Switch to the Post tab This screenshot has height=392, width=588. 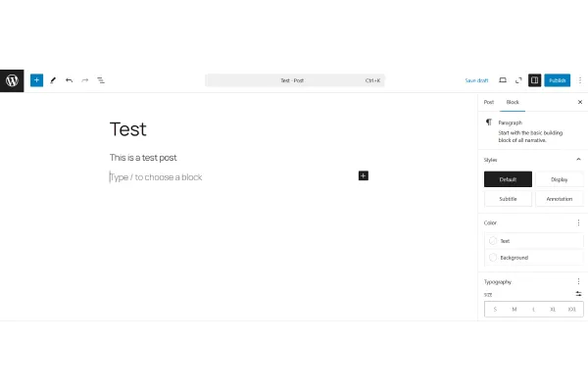[x=489, y=102]
